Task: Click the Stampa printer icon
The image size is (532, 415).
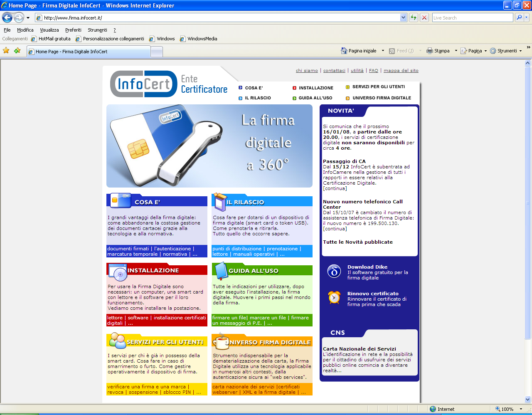Action: (430, 51)
